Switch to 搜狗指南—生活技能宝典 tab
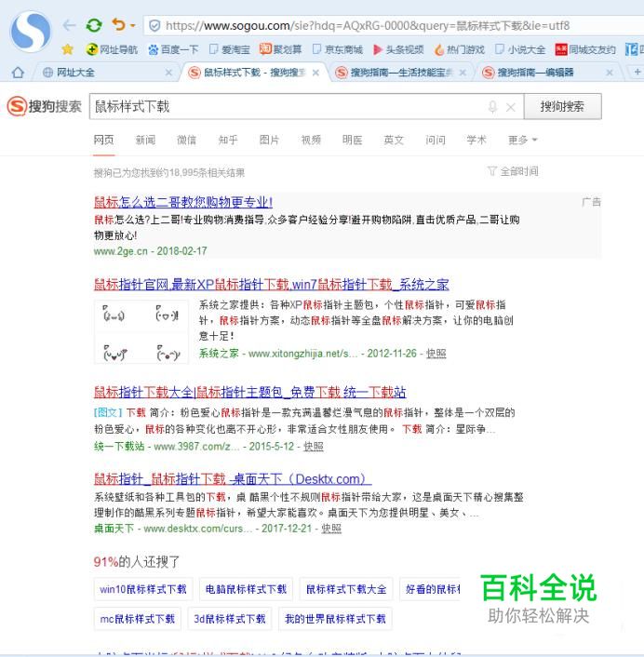 point(400,73)
